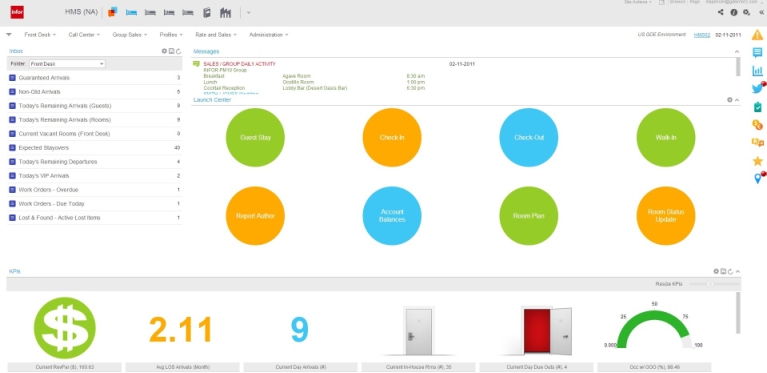Open the top-right settings gears icon
The image size is (767, 373).
click(746, 13)
